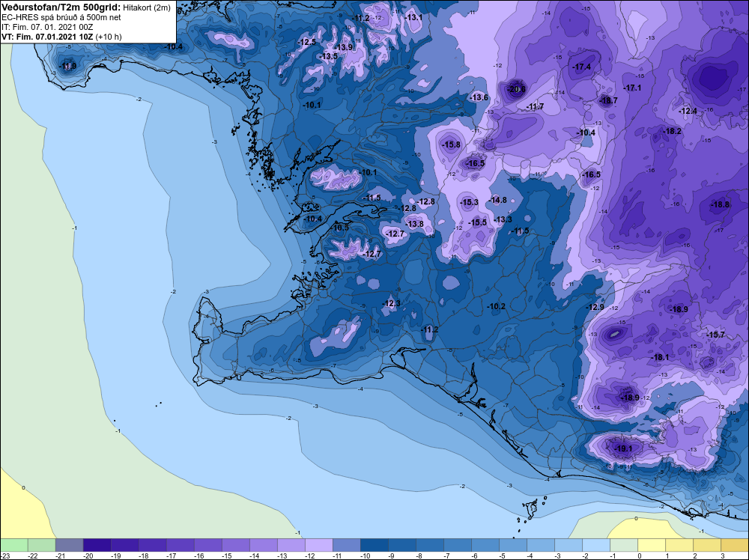Click the 'EC-HRES spá brúuð á 500m net' line
The height and width of the screenshot is (560, 749).
pyautogui.click(x=61, y=17)
